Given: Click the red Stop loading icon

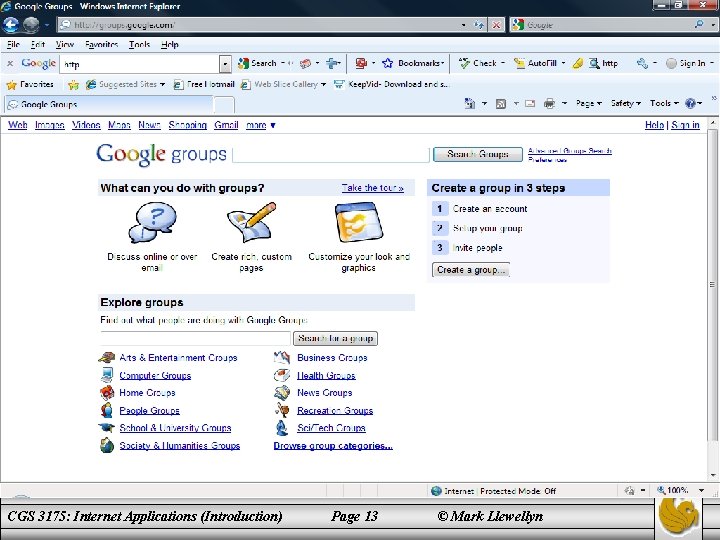Looking at the screenshot, I should coord(496,25).
